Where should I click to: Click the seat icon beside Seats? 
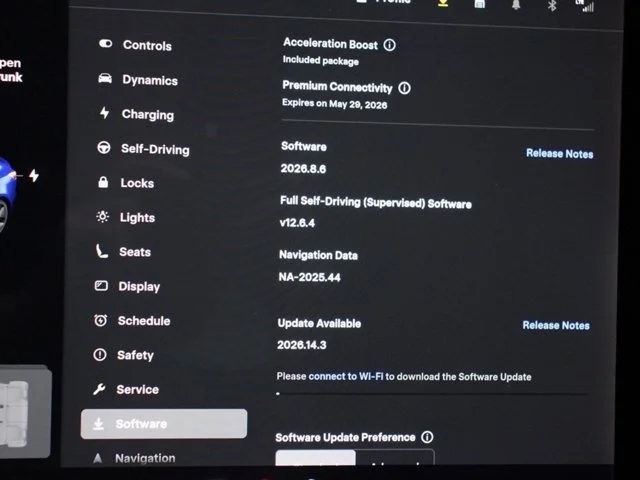102,251
